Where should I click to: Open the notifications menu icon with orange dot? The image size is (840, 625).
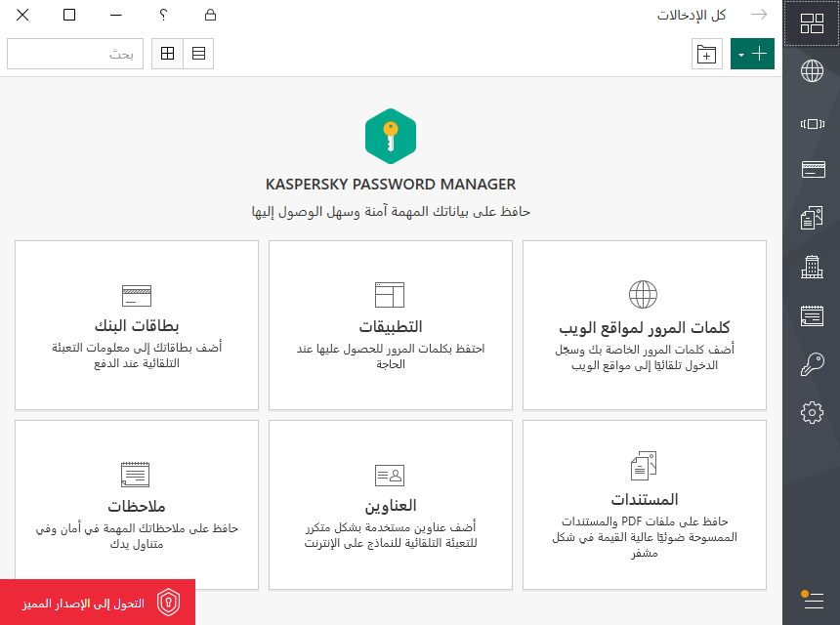click(x=812, y=600)
